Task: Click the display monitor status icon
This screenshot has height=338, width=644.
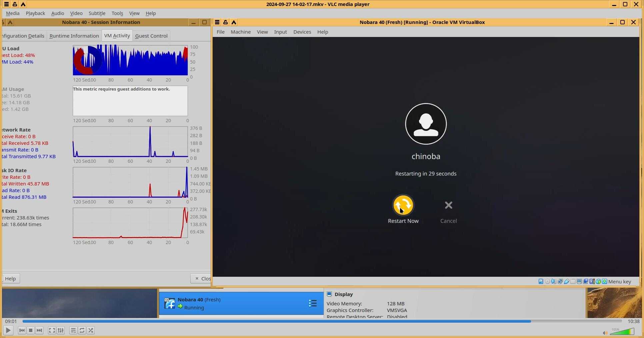Action: (x=579, y=281)
